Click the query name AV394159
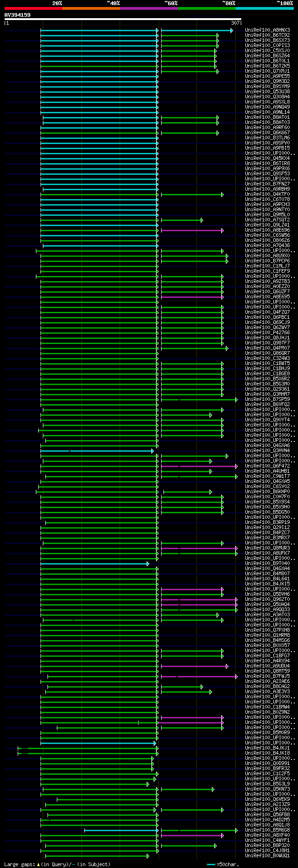Screen dimensions: 298x868 point(18,15)
